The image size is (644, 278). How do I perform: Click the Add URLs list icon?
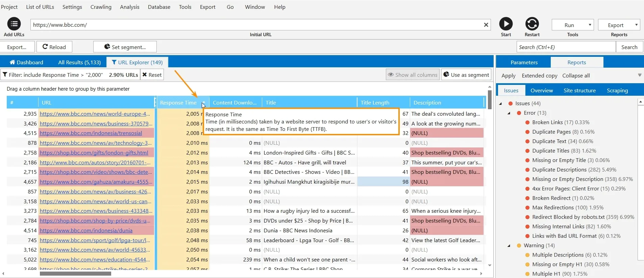(14, 24)
